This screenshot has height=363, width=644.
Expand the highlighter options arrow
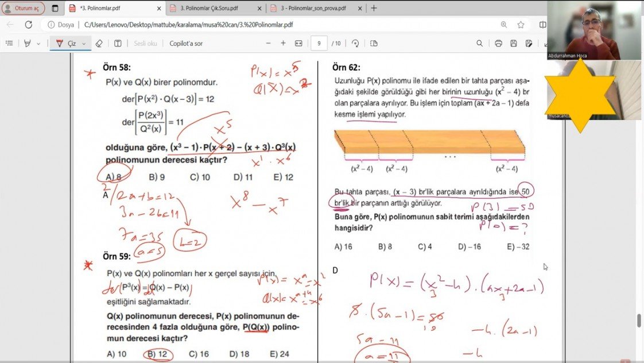pos(38,44)
